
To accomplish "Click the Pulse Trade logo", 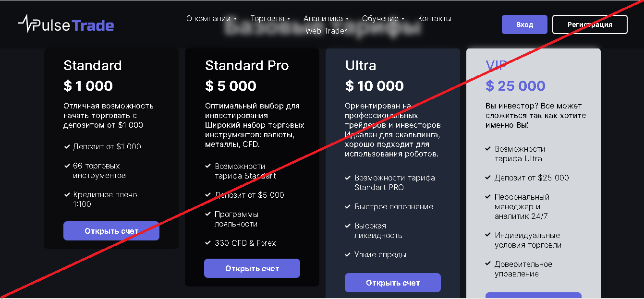I will (x=66, y=24).
